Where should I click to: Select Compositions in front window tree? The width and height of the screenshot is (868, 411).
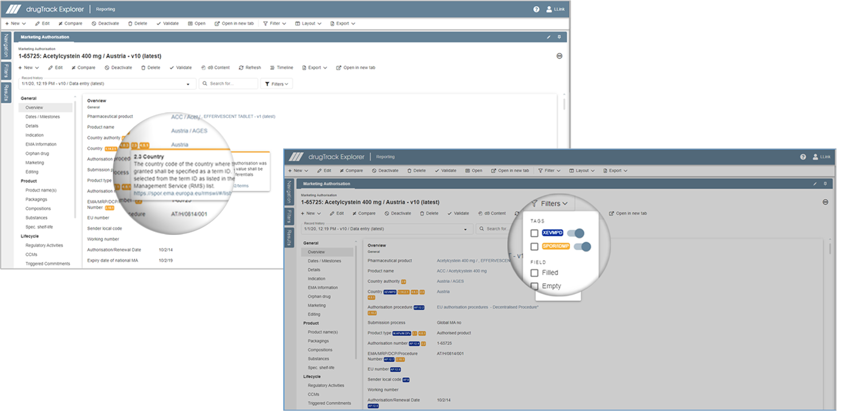(320, 350)
